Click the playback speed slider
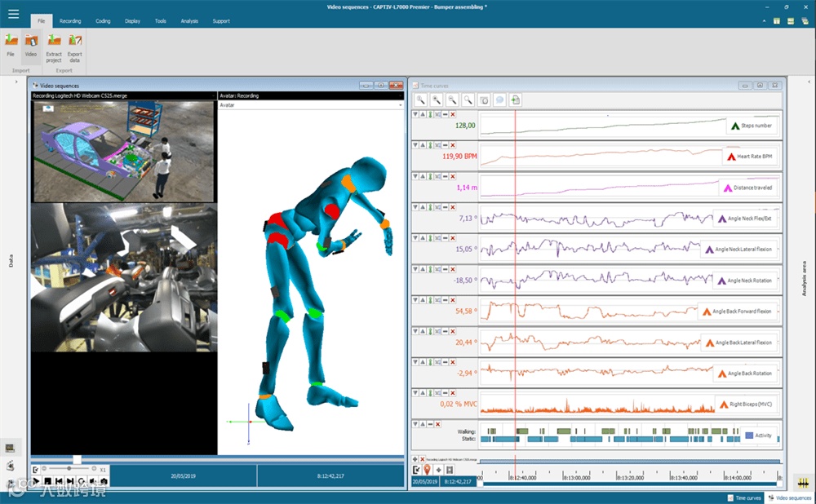 pos(69,469)
